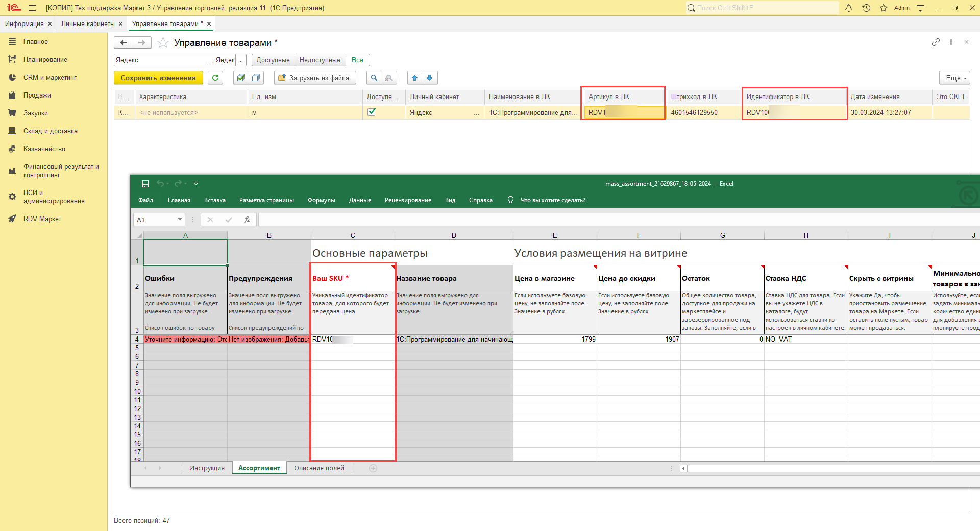This screenshot has width=980, height=531.
Task: Expand the Еще dropdown menu
Action: point(954,78)
